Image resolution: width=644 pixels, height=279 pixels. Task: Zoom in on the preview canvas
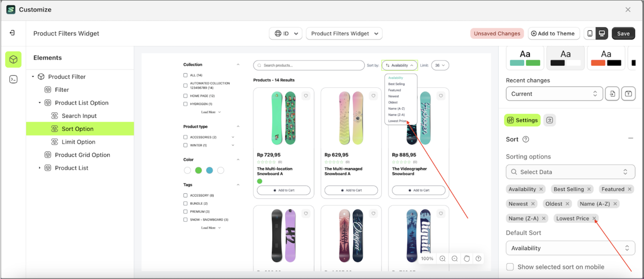tap(442, 258)
